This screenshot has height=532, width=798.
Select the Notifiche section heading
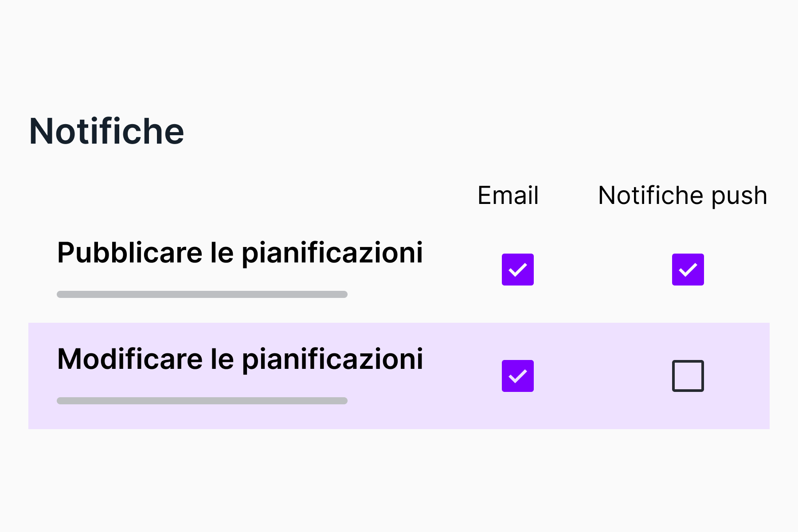pos(106,131)
